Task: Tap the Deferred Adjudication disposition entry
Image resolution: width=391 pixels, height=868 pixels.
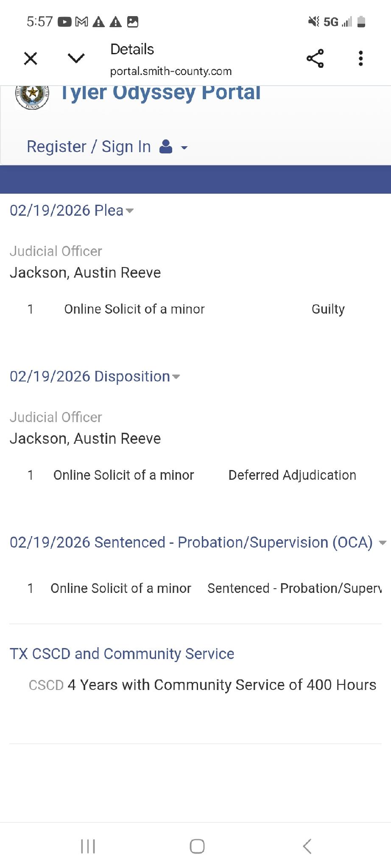Action: coord(292,475)
